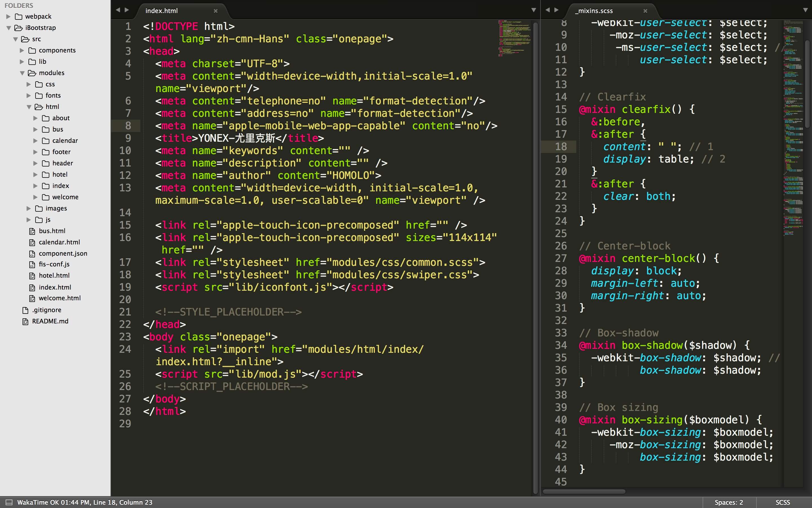This screenshot has width=812, height=508.
Task: Open calendar.html in the sidebar
Action: point(59,242)
